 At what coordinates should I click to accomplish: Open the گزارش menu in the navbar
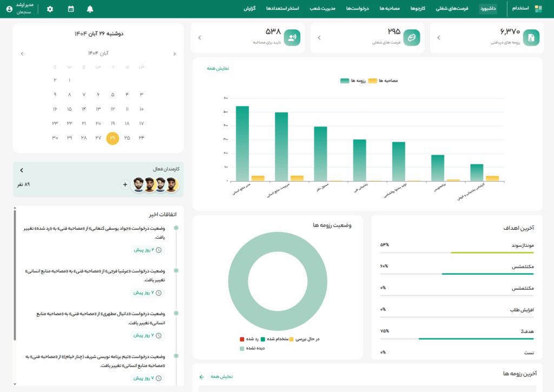point(250,9)
